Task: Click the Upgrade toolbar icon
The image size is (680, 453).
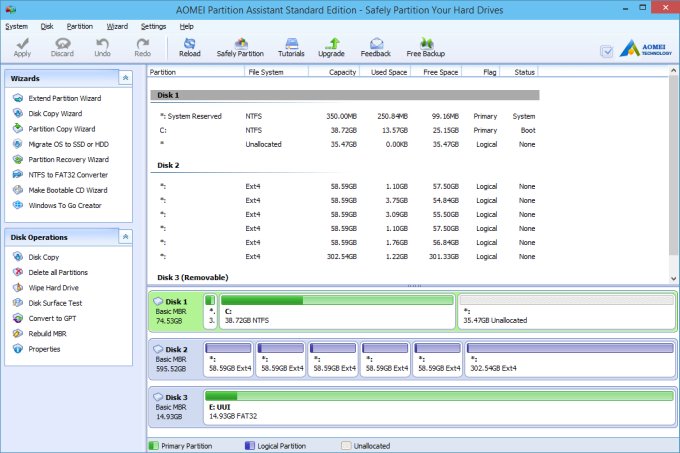Action: [x=331, y=46]
